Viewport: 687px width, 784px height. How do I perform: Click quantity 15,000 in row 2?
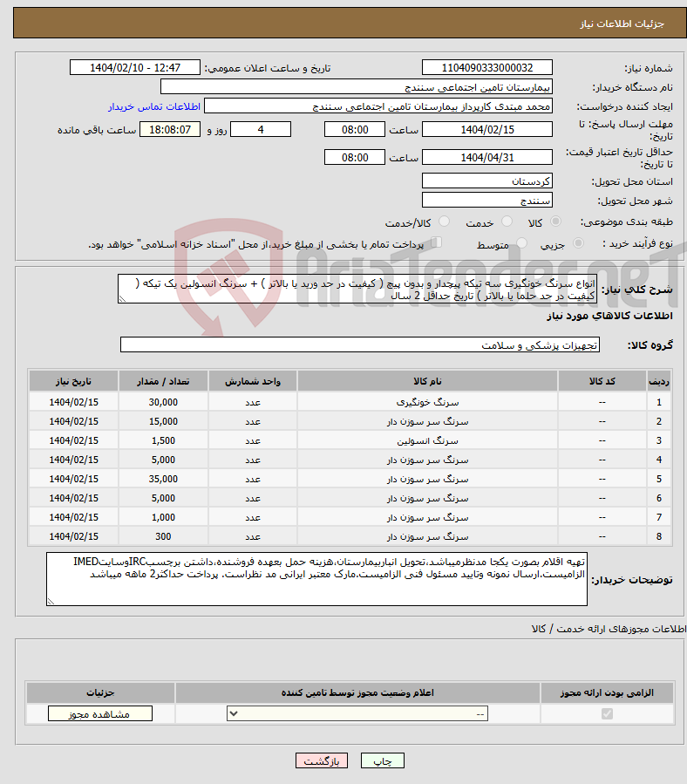[163, 421]
